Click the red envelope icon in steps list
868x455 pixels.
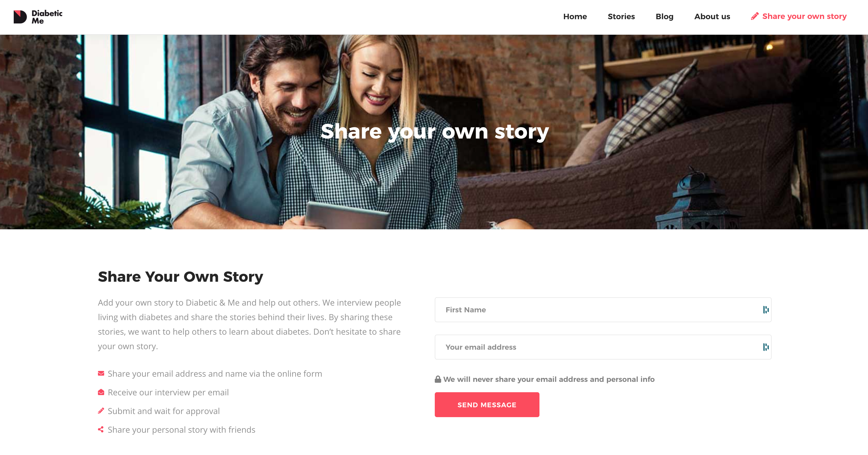point(101,373)
